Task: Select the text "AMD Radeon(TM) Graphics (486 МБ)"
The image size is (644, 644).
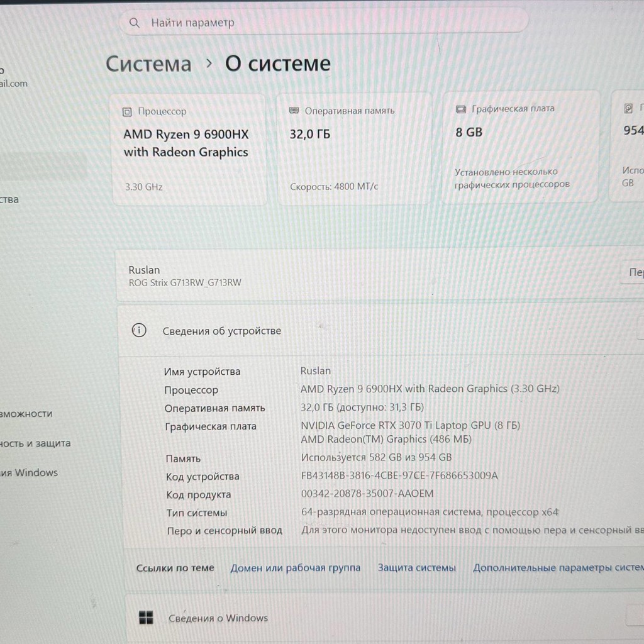Action: click(x=386, y=440)
